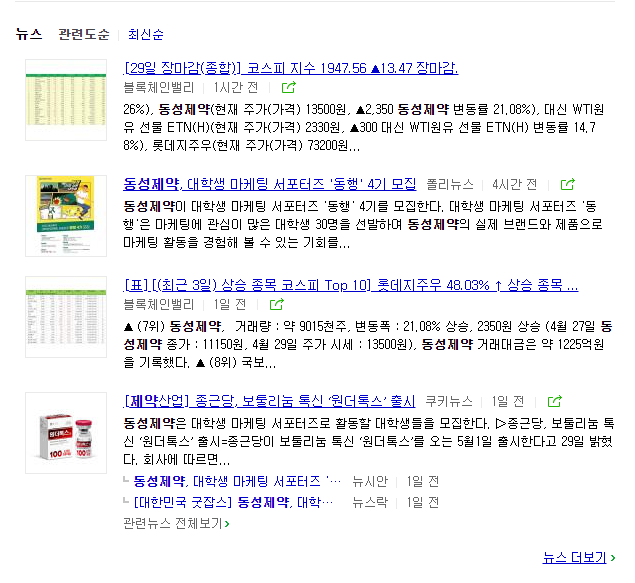Click share icon beside 쿠키뉴스 1일 전
Viewport: 635px width, 583px height.
coord(554,401)
